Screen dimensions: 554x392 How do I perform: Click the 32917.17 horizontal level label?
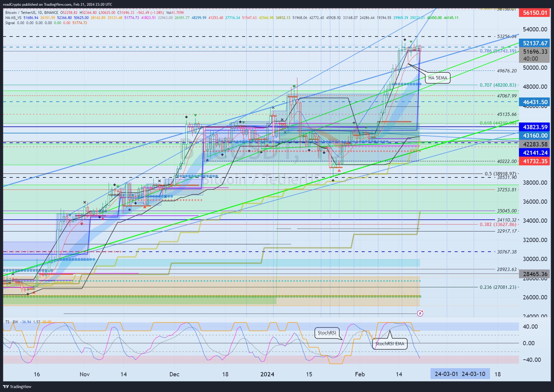tap(507, 231)
